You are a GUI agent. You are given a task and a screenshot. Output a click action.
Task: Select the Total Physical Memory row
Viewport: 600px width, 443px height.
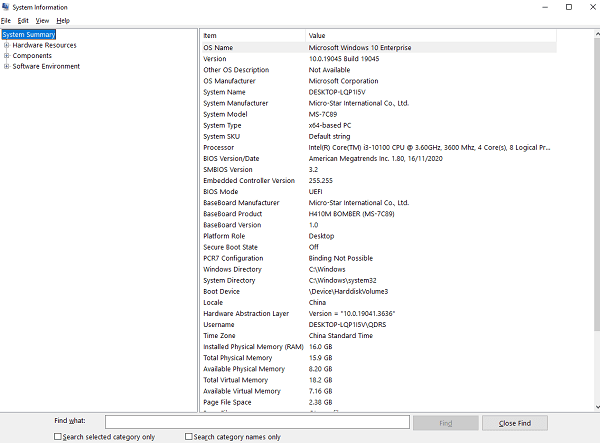point(378,358)
